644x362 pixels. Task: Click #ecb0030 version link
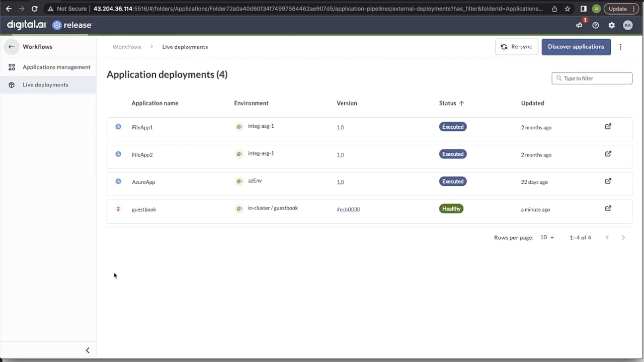348,209
